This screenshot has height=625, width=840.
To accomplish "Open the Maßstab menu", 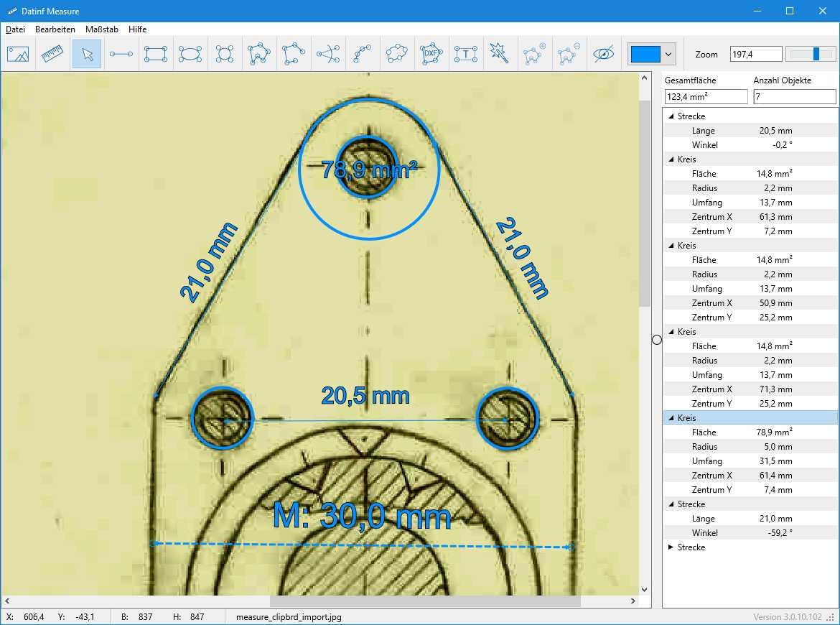I will click(x=101, y=29).
